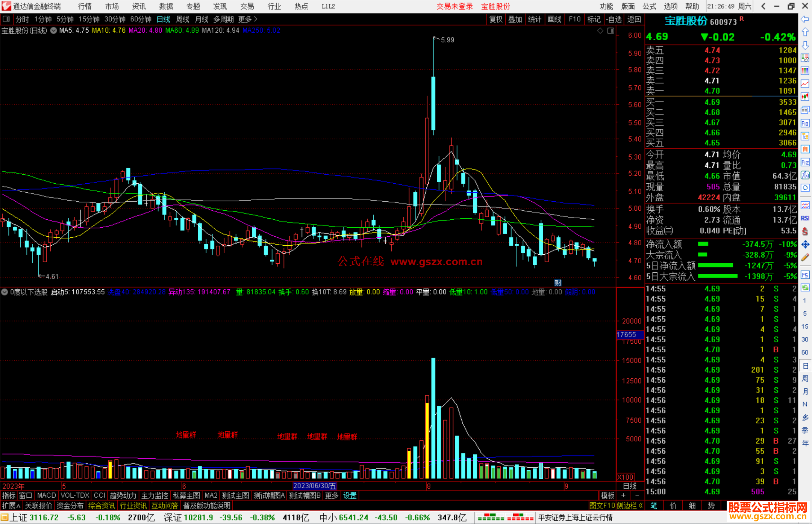Select the MACD indicator tab
The width and height of the screenshot is (812, 524).
coord(46,495)
